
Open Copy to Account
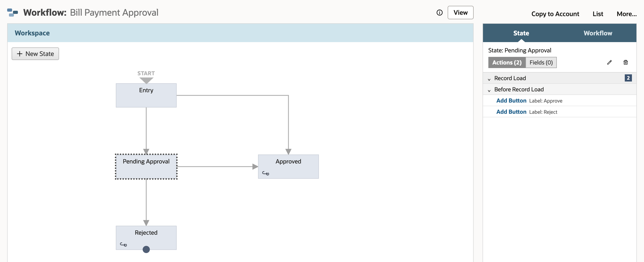(x=555, y=14)
